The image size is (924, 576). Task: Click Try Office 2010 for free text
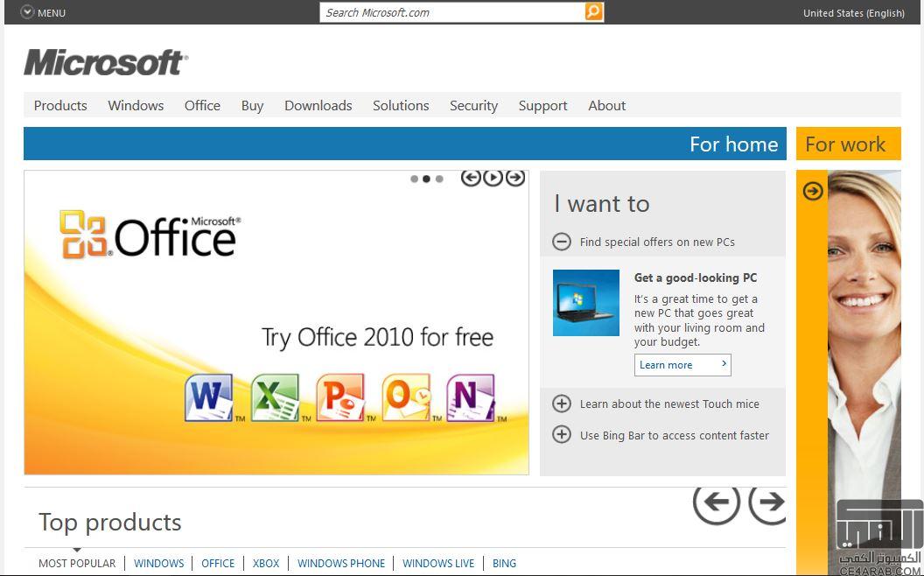[378, 338]
